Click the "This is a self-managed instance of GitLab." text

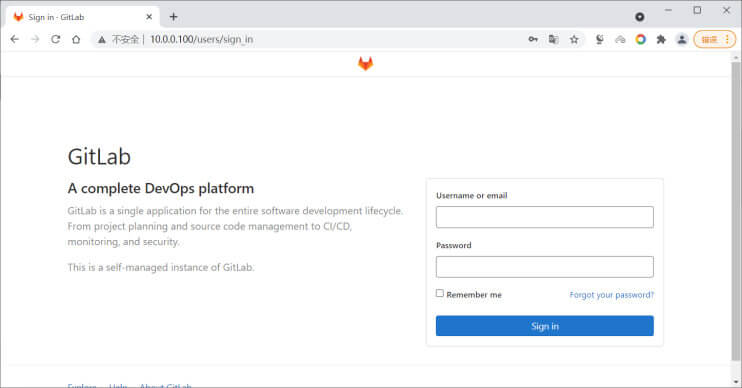[161, 267]
